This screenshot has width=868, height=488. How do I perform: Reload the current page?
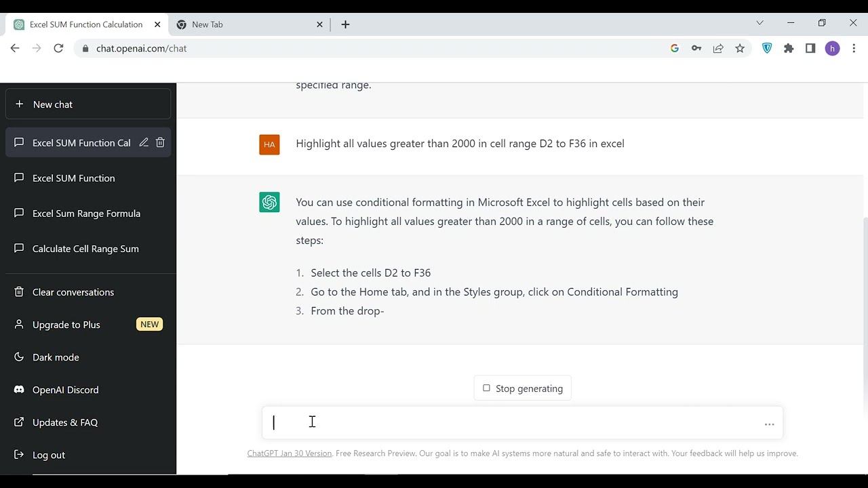click(58, 48)
